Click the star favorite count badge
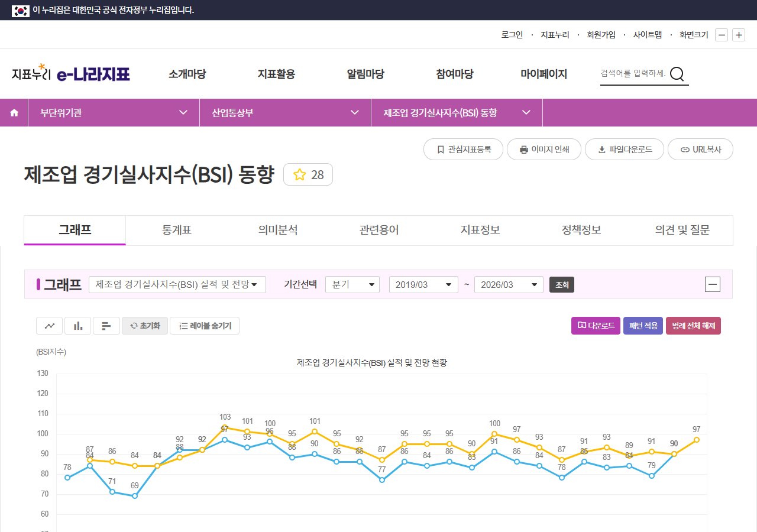This screenshot has width=757, height=532. coord(308,174)
